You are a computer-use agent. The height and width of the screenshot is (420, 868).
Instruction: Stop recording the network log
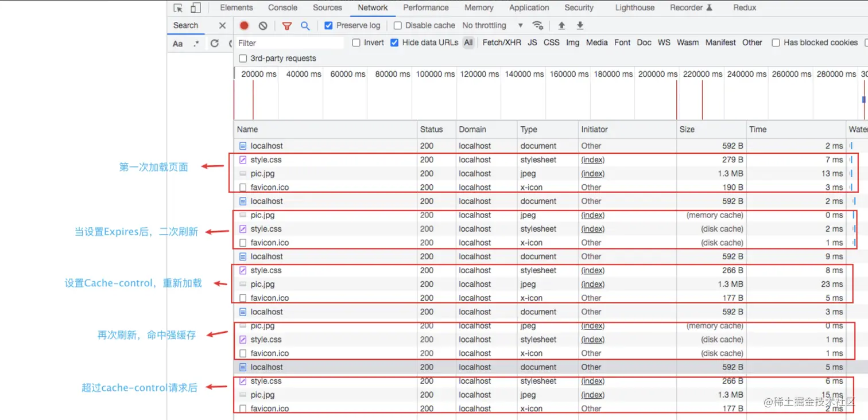(244, 25)
